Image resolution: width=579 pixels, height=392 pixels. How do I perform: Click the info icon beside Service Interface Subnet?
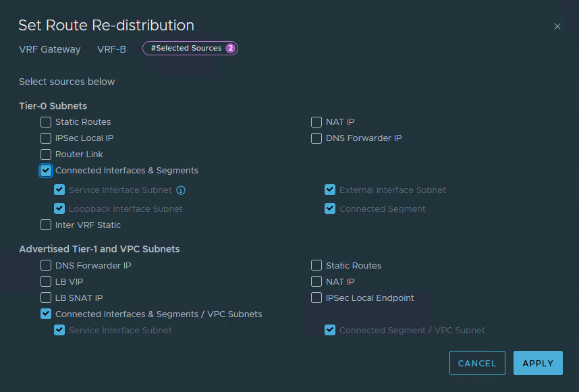tap(181, 190)
